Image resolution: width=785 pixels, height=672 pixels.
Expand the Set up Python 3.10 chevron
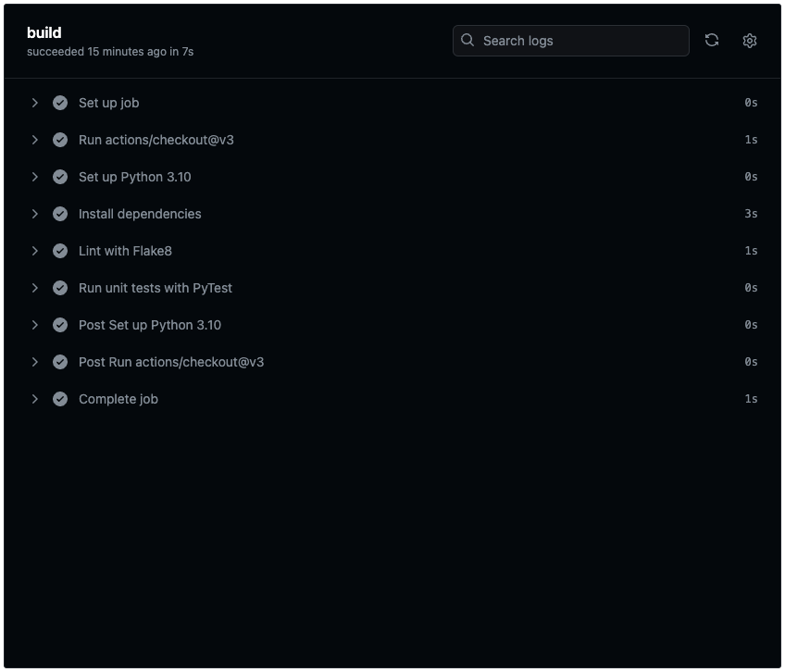point(34,177)
